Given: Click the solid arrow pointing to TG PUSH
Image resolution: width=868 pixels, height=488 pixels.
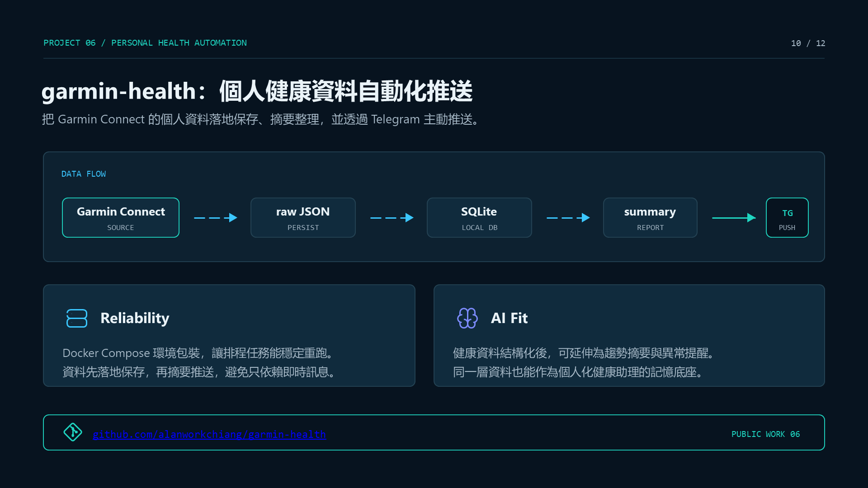Looking at the screenshot, I should [x=734, y=218].
